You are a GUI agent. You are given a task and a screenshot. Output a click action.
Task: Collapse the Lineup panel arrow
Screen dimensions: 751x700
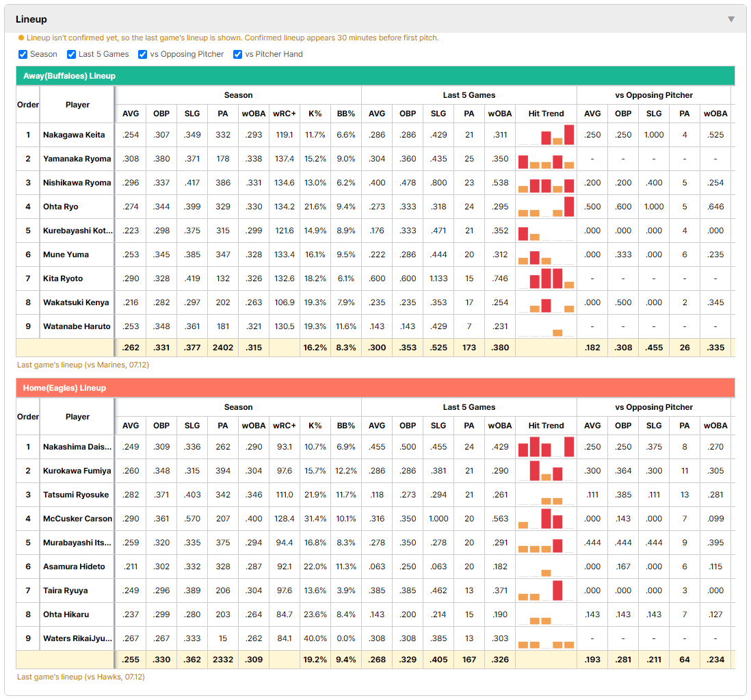[731, 19]
